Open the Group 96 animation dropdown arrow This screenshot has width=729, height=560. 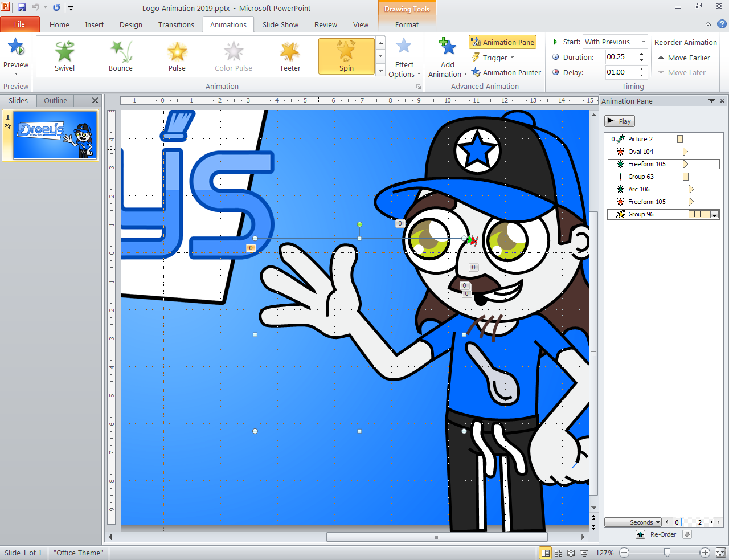point(714,215)
